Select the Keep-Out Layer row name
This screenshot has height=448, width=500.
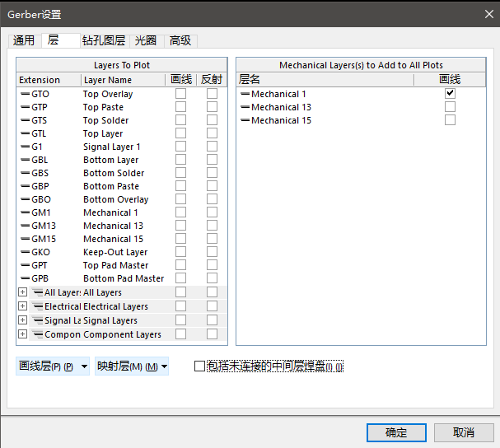[115, 252]
